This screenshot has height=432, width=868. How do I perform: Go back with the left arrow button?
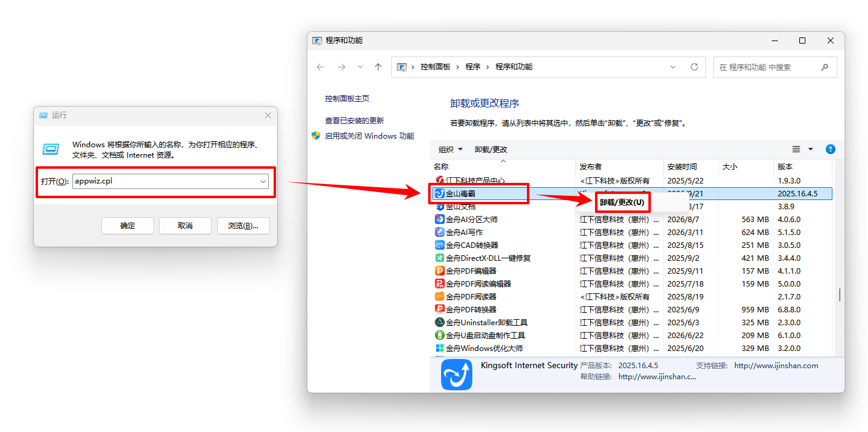(x=320, y=67)
